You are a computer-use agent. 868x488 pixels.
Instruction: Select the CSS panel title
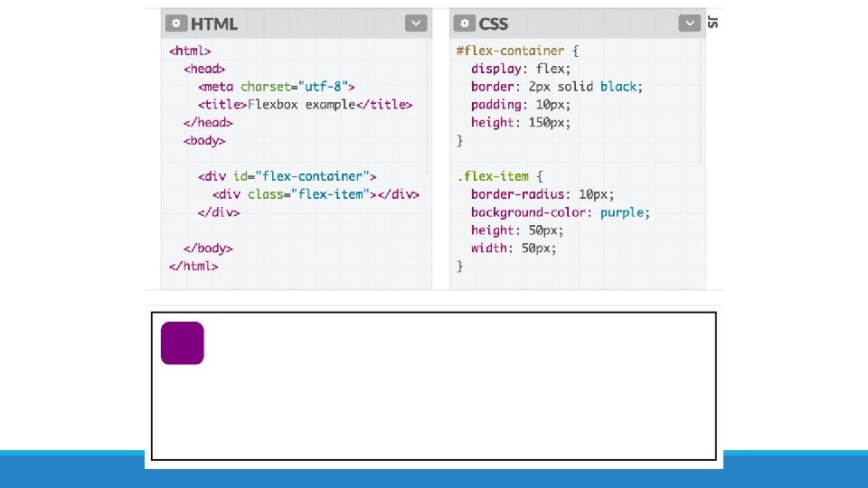click(x=493, y=23)
